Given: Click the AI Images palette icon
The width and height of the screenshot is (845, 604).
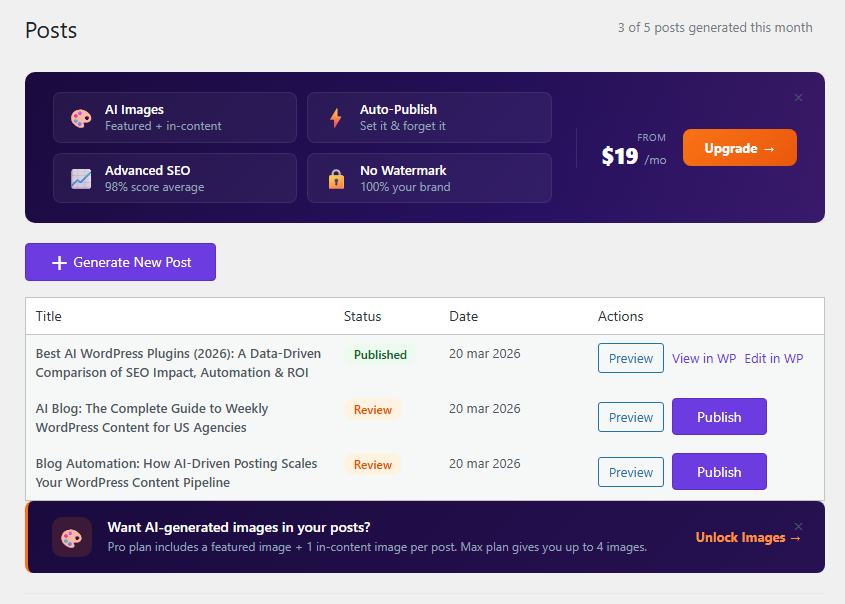Looking at the screenshot, I should pyautogui.click(x=80, y=117).
